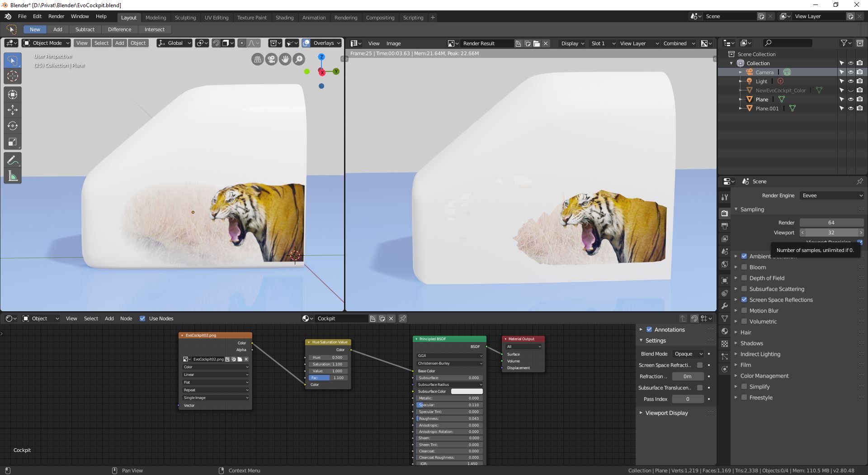The image size is (868, 475).
Task: Click the Subsurface Color swatch in the Principled BSDF node
Action: 467,391
